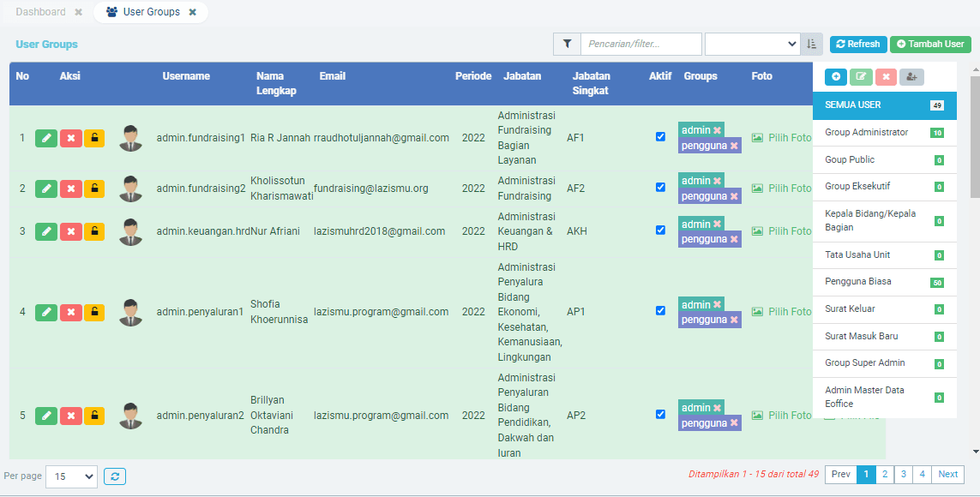
Task: Select Pengguna Biasa group
Action: click(x=884, y=282)
